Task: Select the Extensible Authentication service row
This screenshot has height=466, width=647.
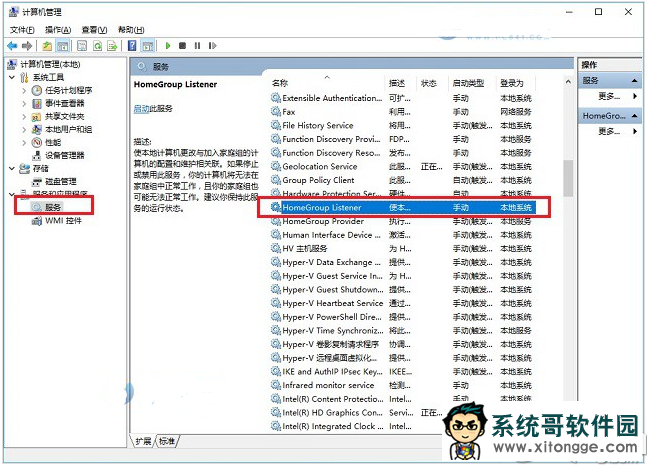Action: tap(403, 98)
